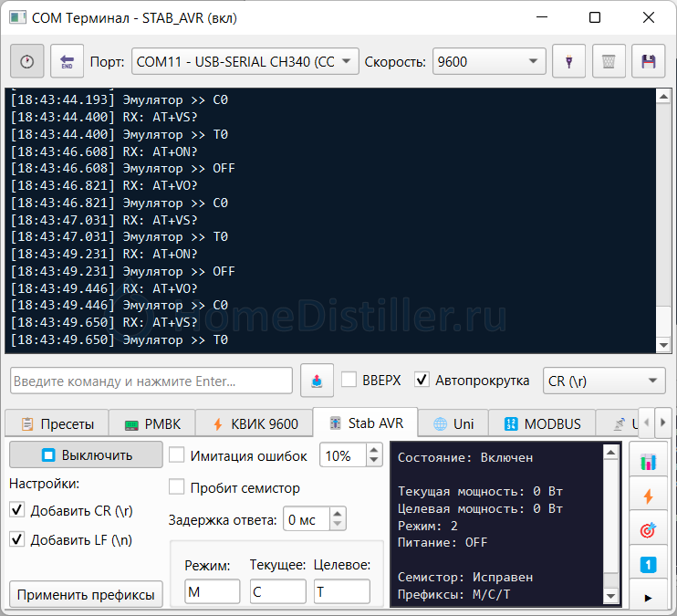Save the log with the floppy icon
Viewport: 677px width, 616px height.
point(649,62)
